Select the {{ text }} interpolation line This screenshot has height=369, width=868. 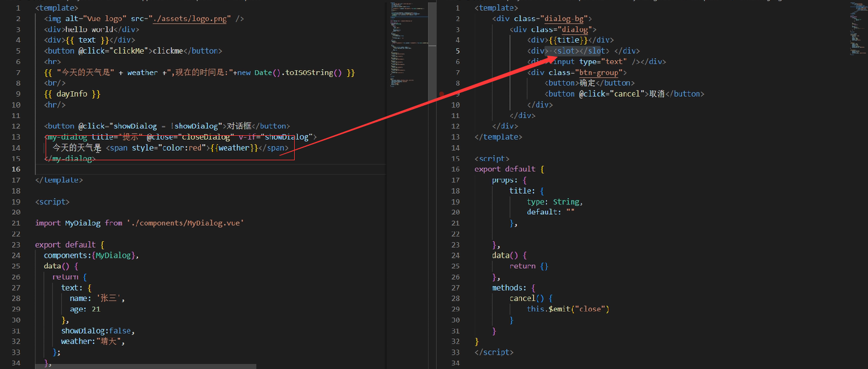click(x=90, y=40)
